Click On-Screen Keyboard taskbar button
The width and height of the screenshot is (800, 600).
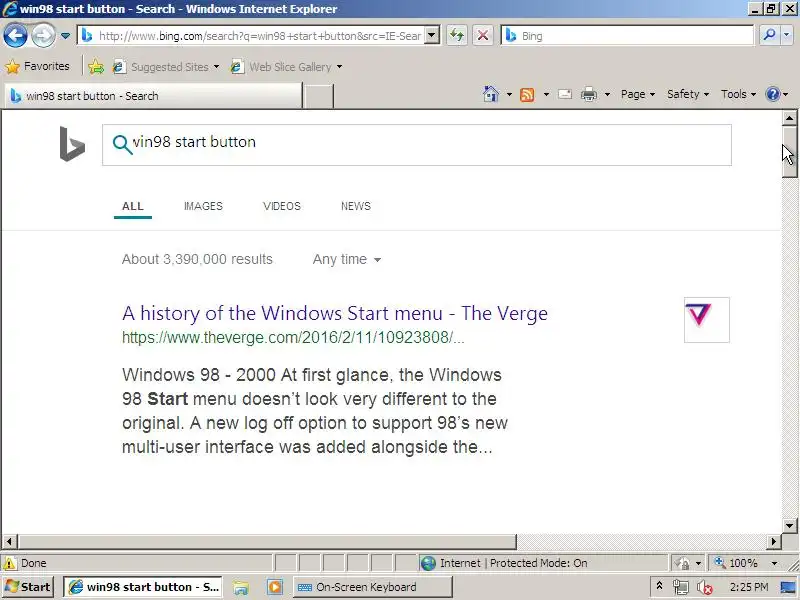pyautogui.click(x=372, y=587)
